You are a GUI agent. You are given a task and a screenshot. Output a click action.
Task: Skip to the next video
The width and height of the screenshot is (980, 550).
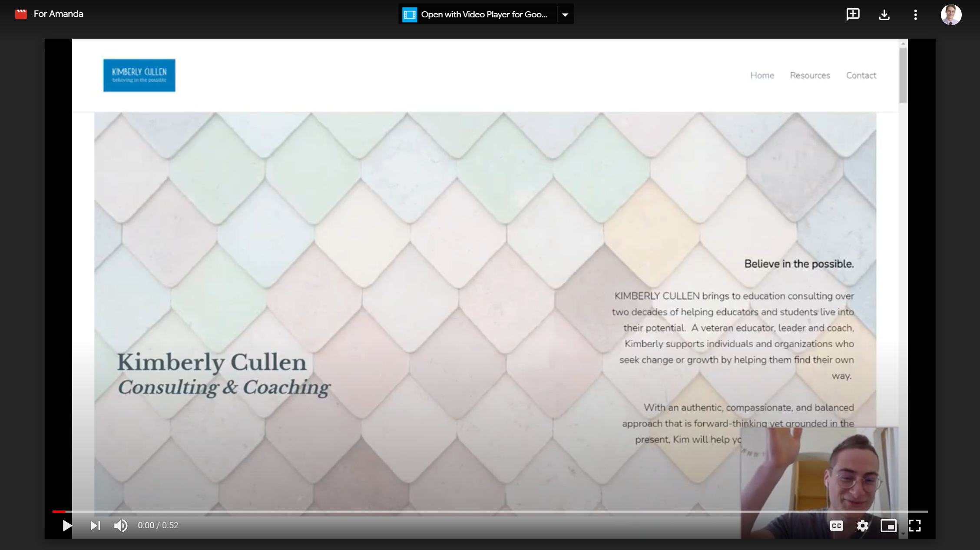click(x=95, y=526)
